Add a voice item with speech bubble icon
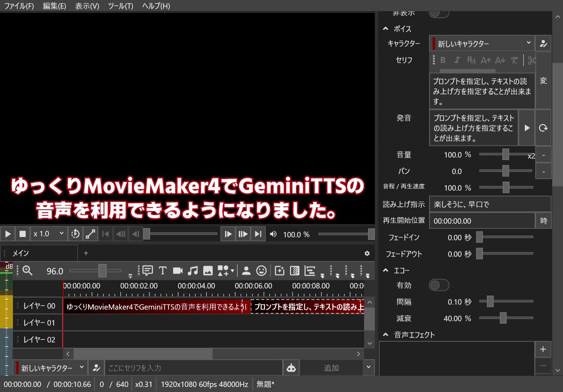 click(148, 271)
